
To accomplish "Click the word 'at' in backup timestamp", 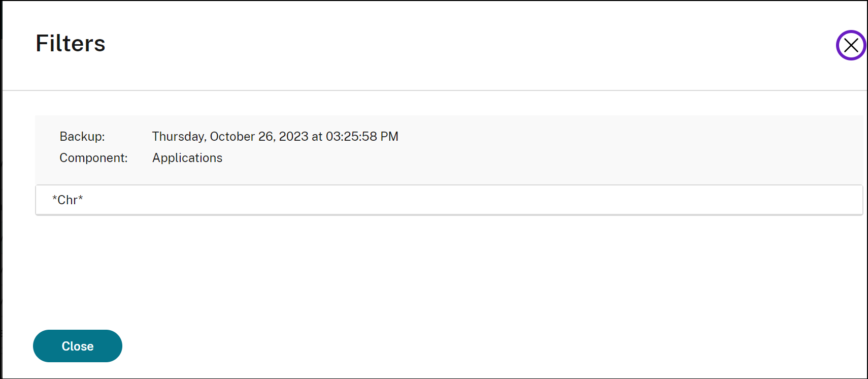I will pos(317,137).
